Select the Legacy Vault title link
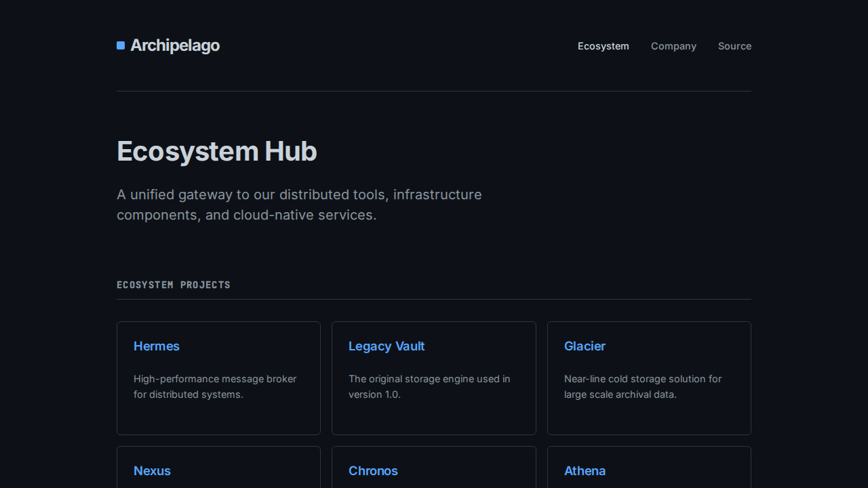868x488 pixels. 387,346
